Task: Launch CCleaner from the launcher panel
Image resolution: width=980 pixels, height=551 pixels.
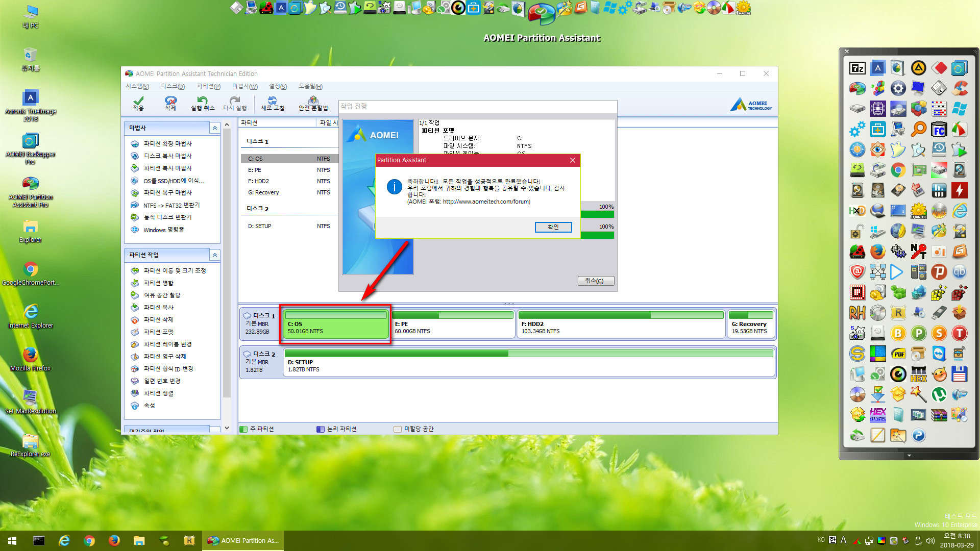Action: 959,88
